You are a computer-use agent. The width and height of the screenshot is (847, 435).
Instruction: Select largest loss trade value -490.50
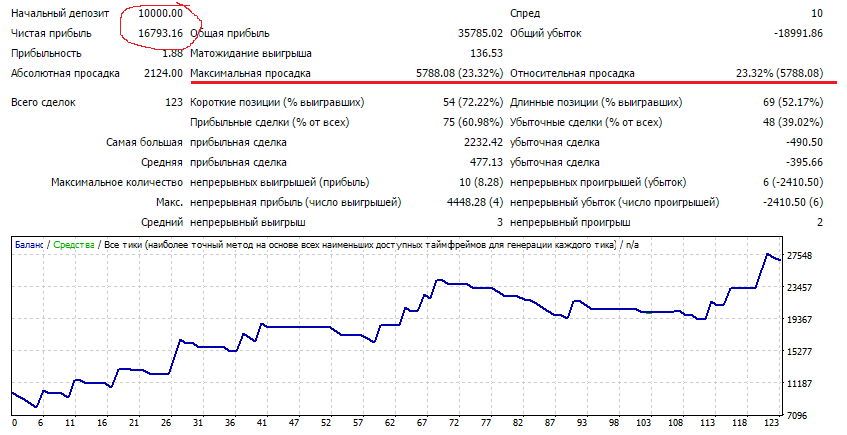[804, 142]
